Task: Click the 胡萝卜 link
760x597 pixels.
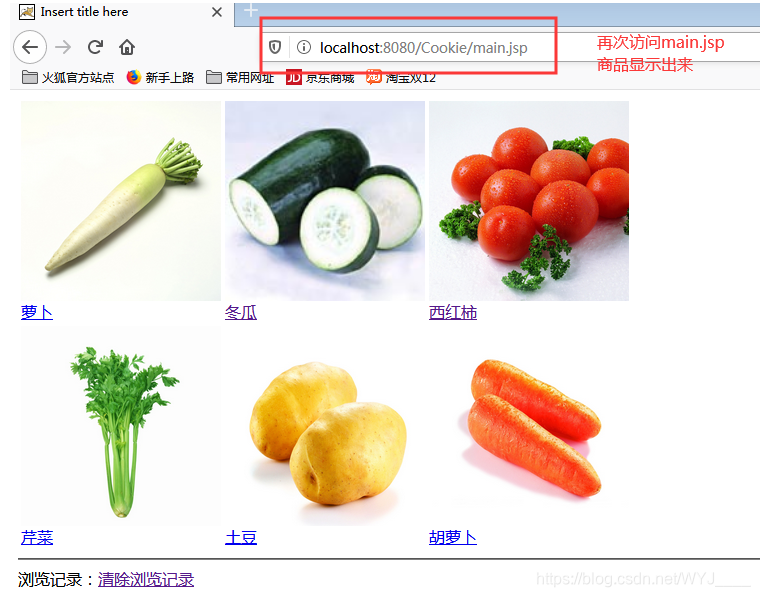Action: 453,537
